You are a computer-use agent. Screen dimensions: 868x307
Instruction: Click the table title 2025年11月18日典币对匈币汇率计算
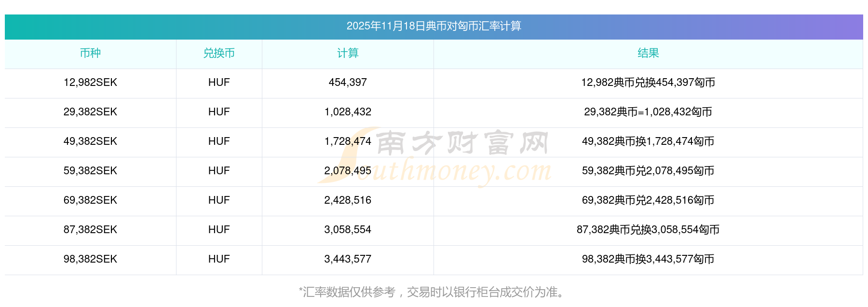point(434,26)
